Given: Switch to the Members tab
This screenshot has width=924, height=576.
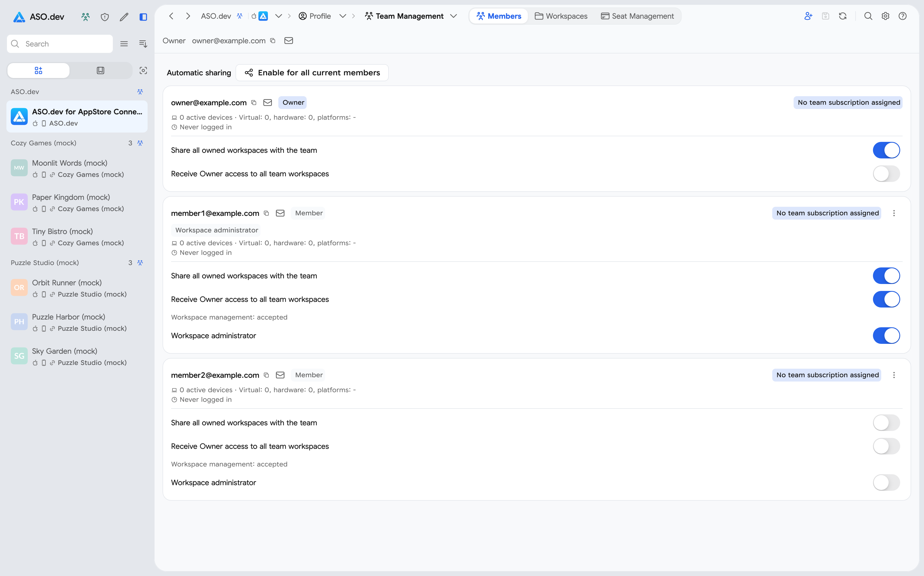Looking at the screenshot, I should click(499, 16).
